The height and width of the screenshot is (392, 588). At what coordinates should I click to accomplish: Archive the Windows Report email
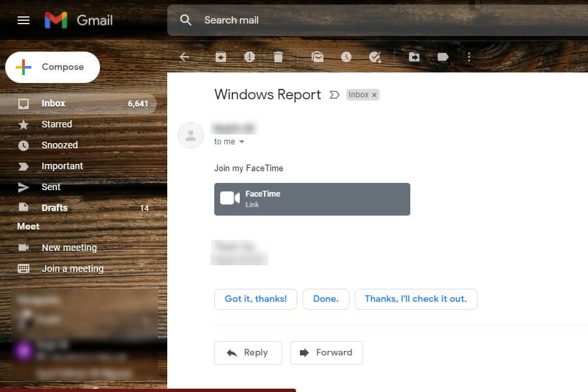coord(221,57)
